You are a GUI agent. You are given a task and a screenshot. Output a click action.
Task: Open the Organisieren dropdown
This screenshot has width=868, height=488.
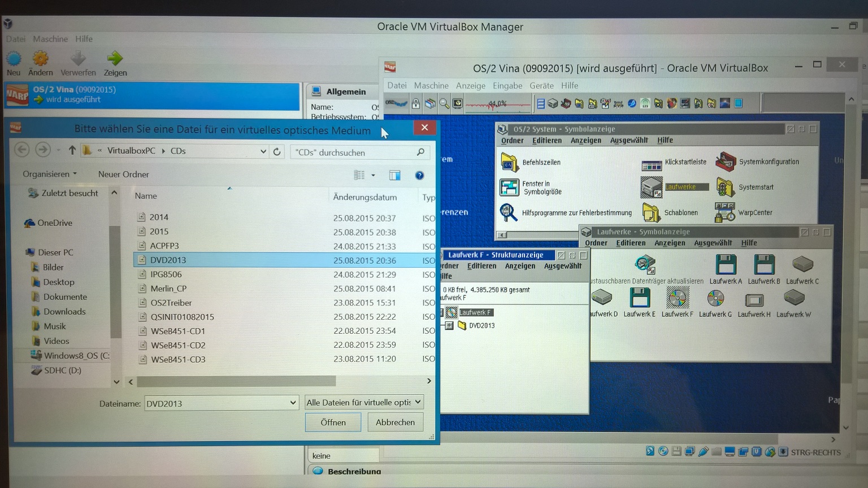50,174
